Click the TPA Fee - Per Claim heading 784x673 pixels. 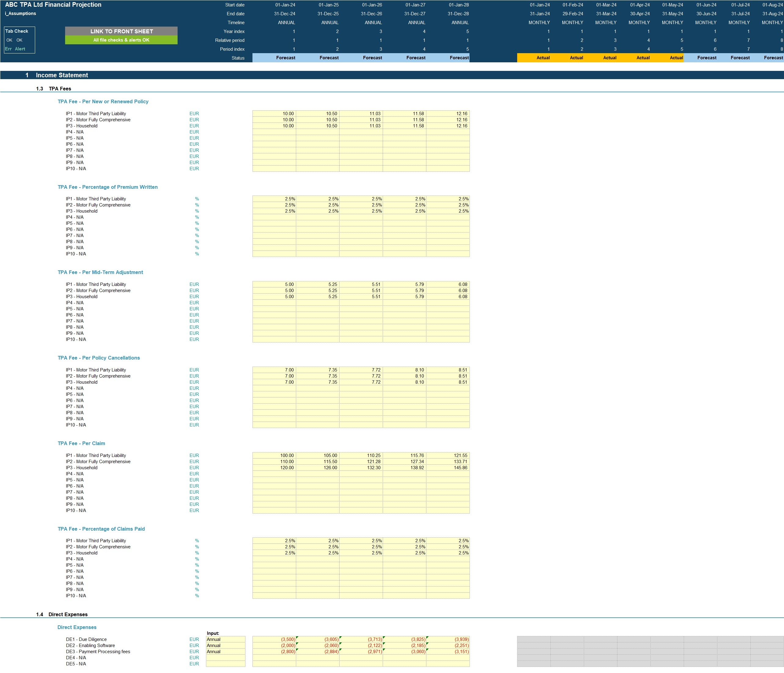pyautogui.click(x=81, y=443)
